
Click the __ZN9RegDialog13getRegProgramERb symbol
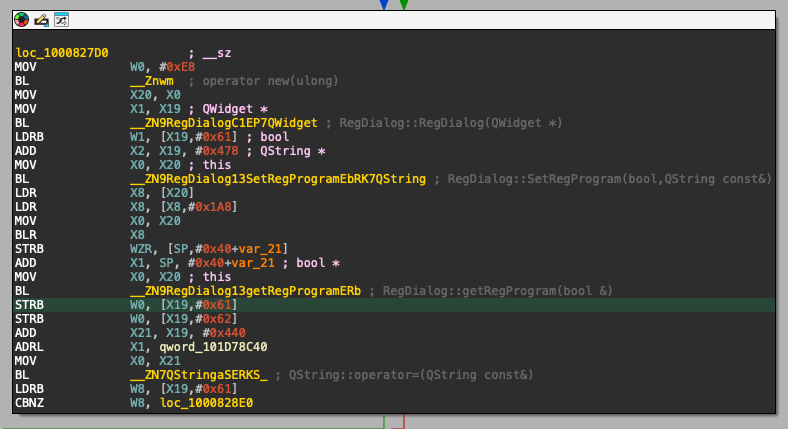(x=246, y=290)
